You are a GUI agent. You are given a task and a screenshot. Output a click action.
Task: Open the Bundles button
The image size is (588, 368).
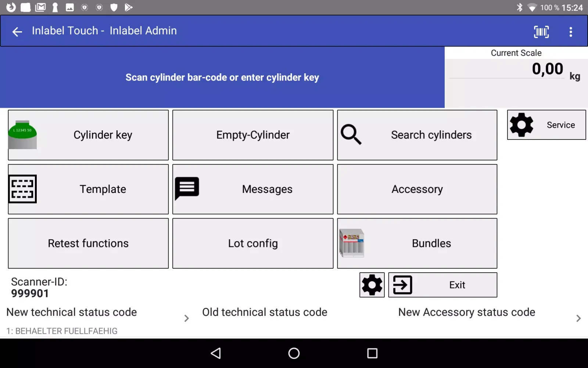coord(417,243)
